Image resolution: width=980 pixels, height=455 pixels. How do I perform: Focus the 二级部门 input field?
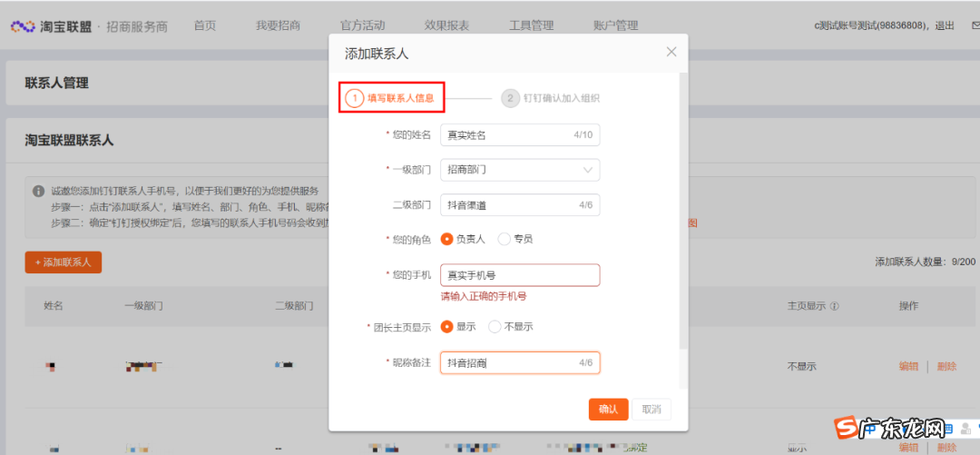[520, 204]
